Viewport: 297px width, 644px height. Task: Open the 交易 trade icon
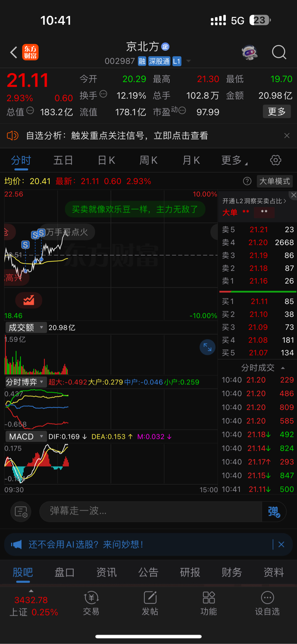click(x=91, y=603)
